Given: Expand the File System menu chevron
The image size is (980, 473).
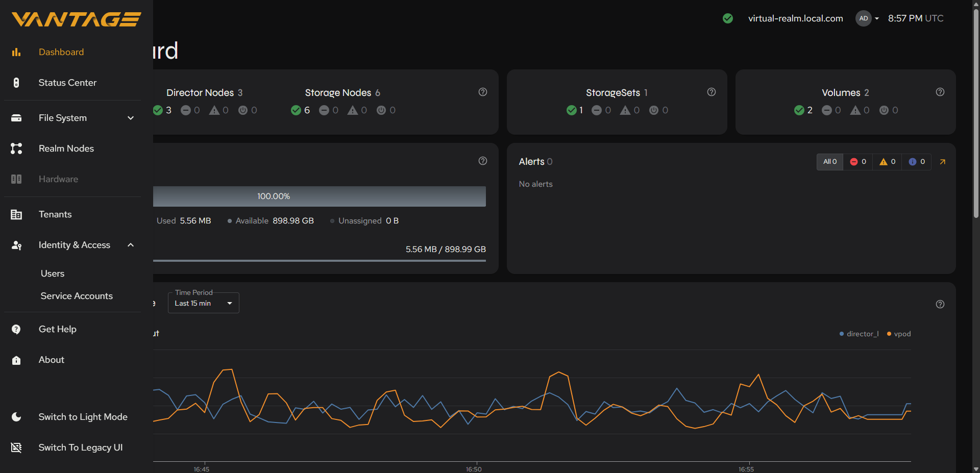Looking at the screenshot, I should (131, 118).
